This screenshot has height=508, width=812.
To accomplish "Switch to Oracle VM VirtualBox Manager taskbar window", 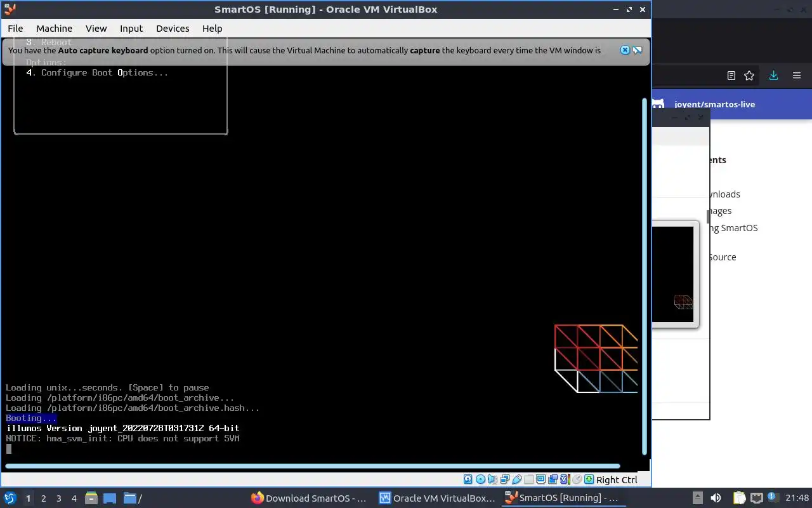I will (x=437, y=498).
